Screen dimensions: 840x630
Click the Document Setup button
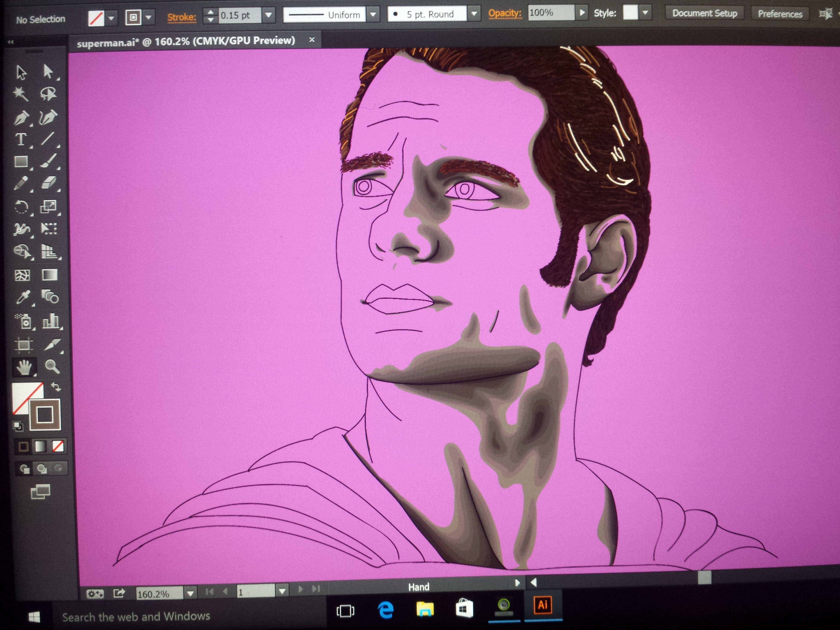coord(705,13)
